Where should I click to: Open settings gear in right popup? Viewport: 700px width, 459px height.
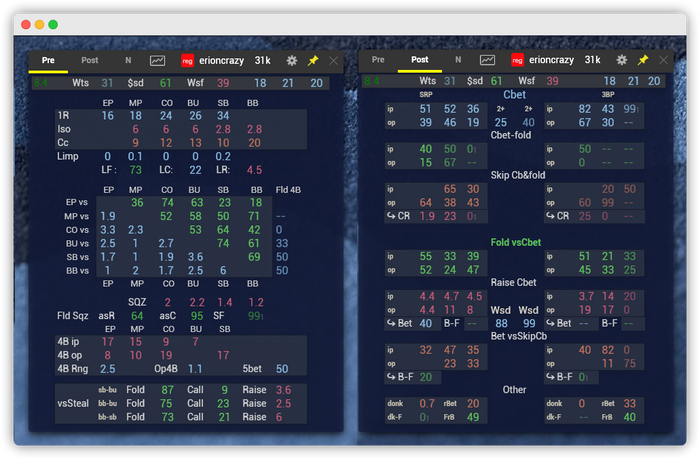click(621, 60)
